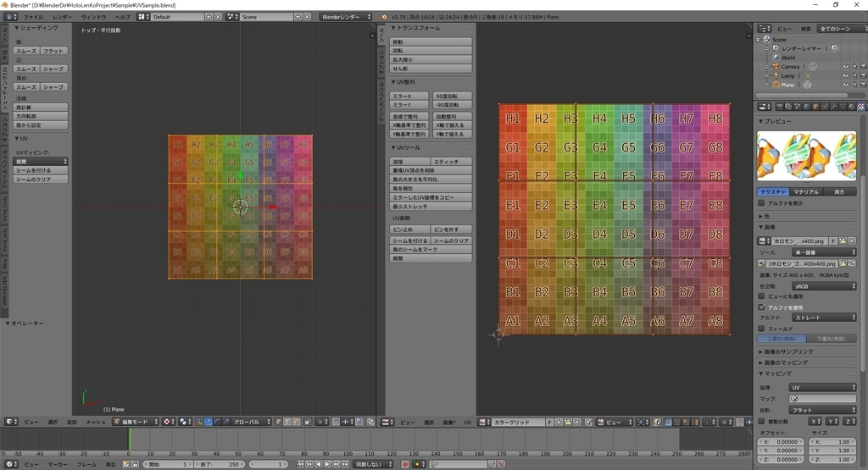868x470 pixels.
Task: Expand the 画像のマッピング panel
Action: click(x=786, y=362)
